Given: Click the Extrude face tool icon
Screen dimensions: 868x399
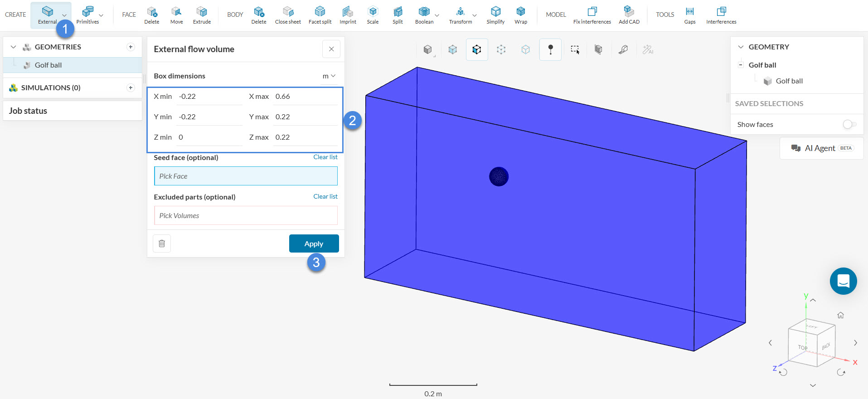Looking at the screenshot, I should (x=202, y=15).
